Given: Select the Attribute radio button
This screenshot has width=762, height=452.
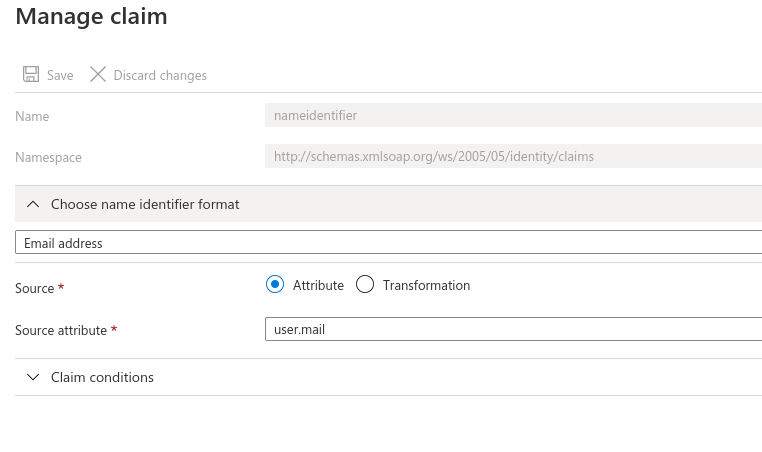Looking at the screenshot, I should coord(275,285).
